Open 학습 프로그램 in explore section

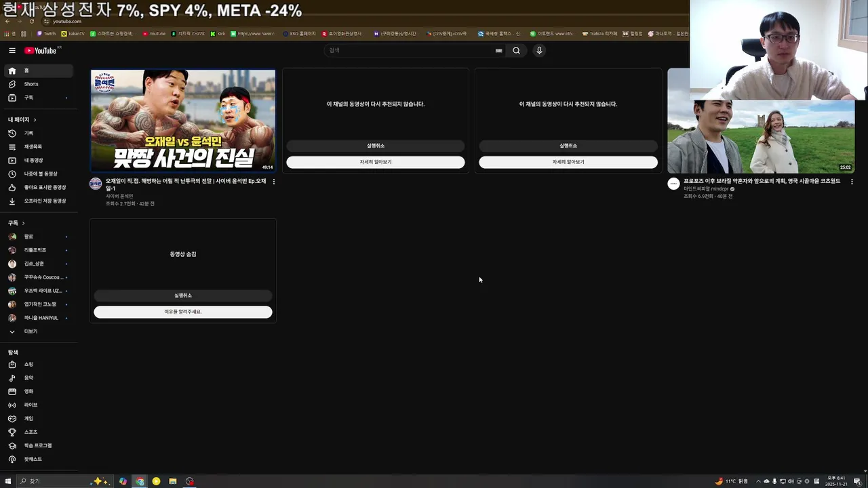39,445
